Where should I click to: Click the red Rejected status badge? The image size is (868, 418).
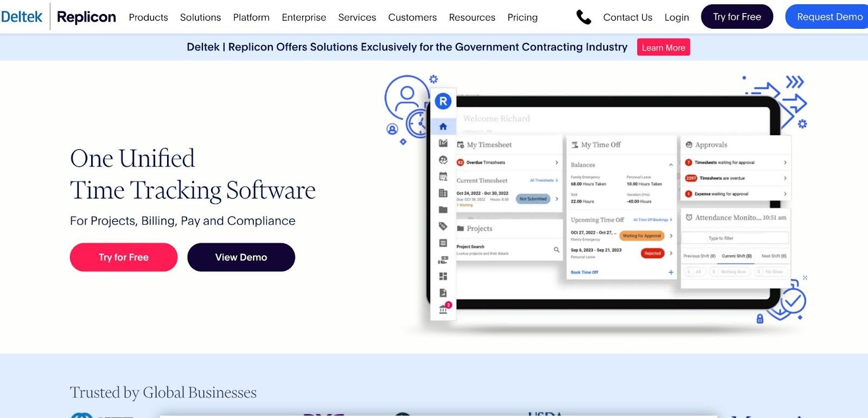pyautogui.click(x=653, y=253)
